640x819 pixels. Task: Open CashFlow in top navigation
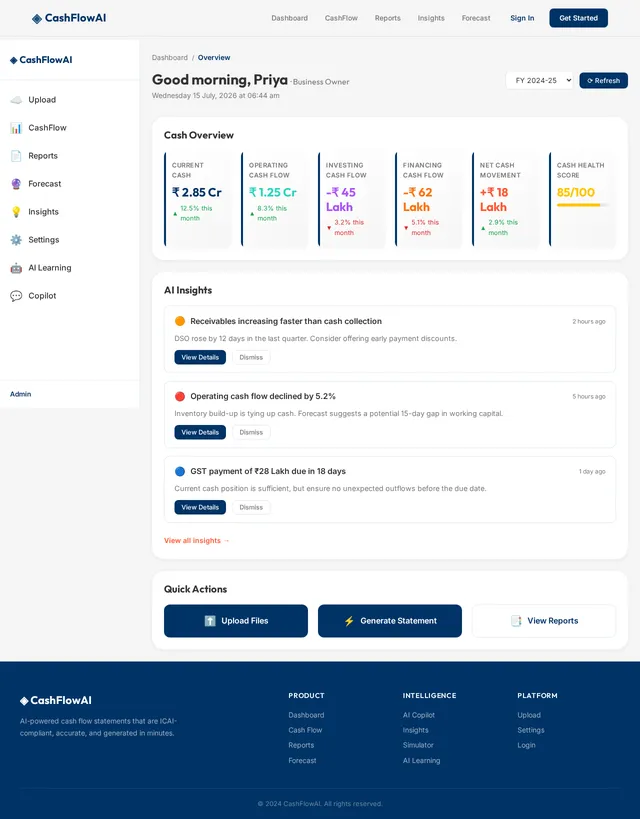point(341,18)
